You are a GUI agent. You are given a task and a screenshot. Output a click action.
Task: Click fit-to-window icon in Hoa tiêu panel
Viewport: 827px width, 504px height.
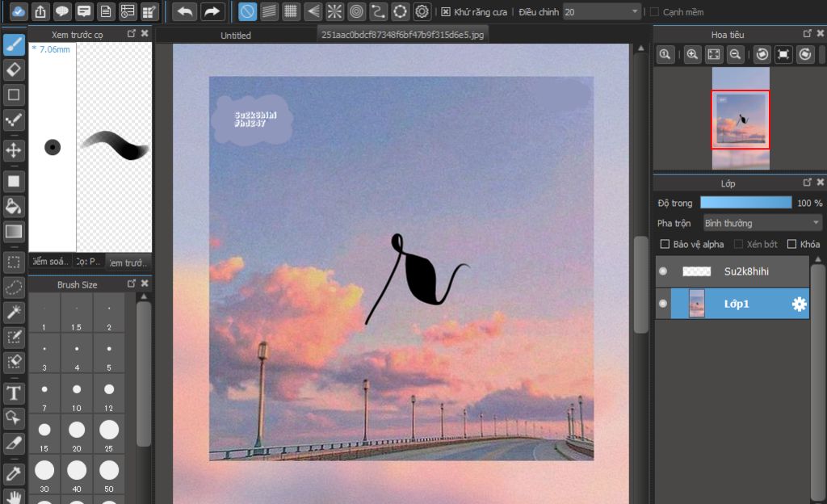(x=714, y=54)
